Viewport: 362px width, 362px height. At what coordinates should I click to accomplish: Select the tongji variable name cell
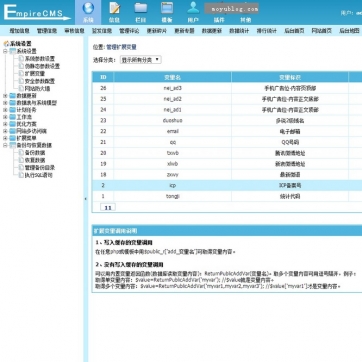172,196
